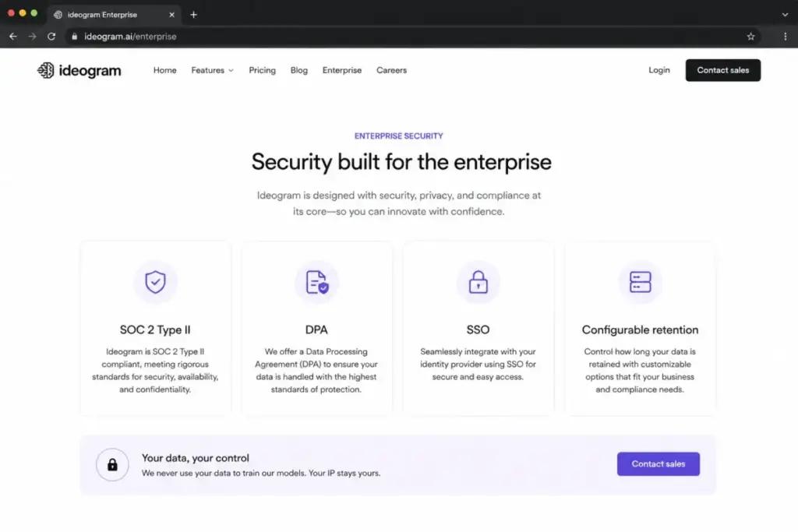Click the browser forward arrow
798x532 pixels.
tap(33, 37)
